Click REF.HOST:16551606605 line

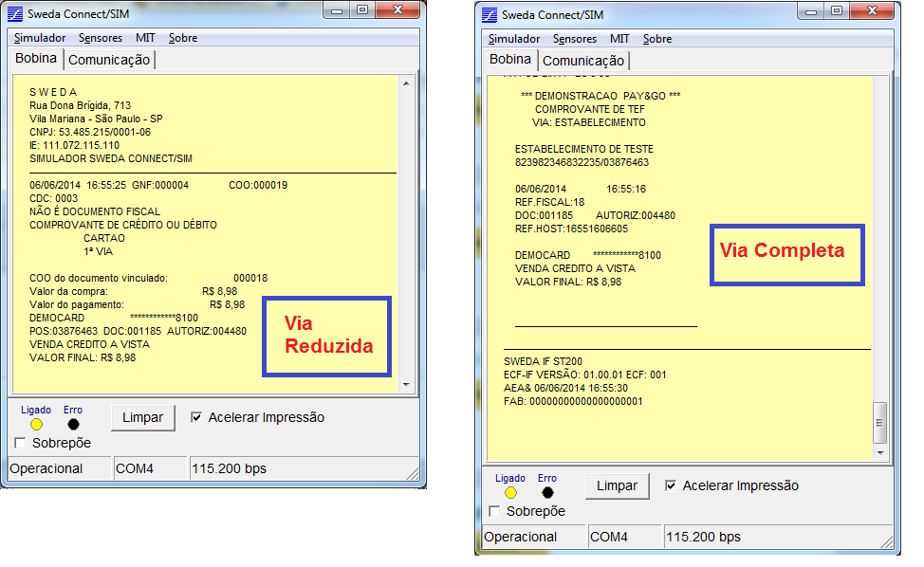coord(572,229)
